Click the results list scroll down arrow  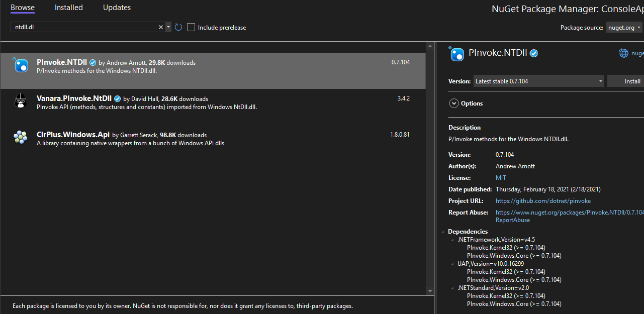[430, 291]
